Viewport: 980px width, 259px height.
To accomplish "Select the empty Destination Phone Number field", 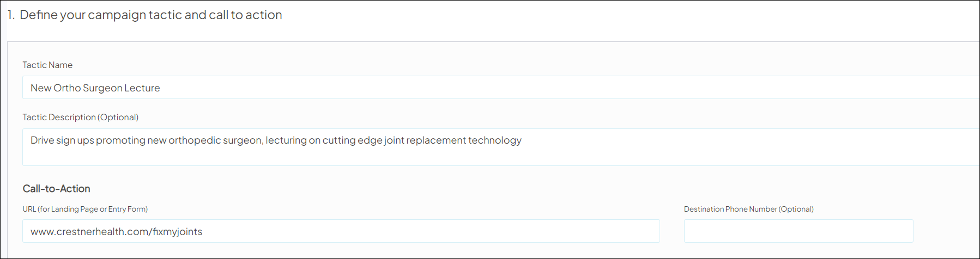I will click(798, 231).
